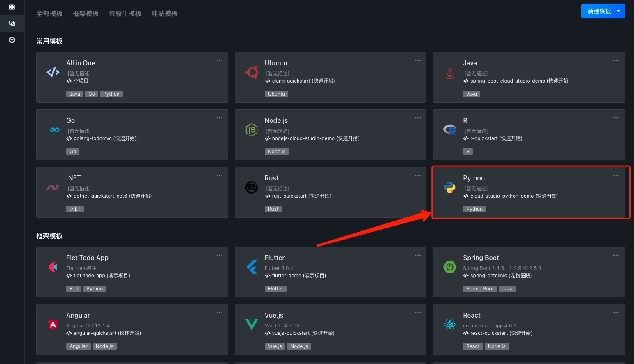Open more options for Ubuntu template
Viewport: 634px width, 364px height.
tap(418, 60)
